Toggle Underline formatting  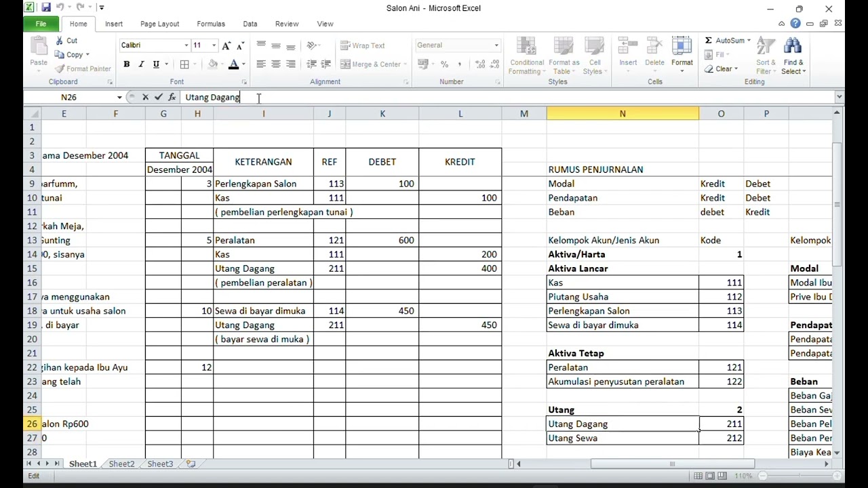pos(156,64)
